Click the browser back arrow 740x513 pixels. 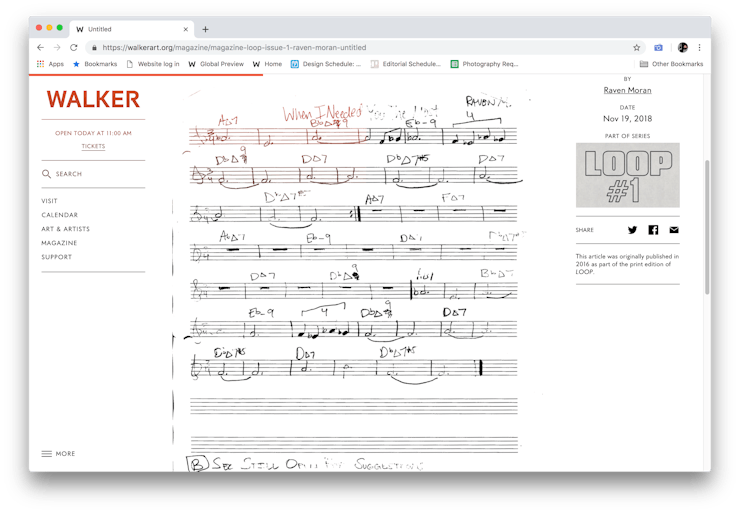pyautogui.click(x=40, y=47)
